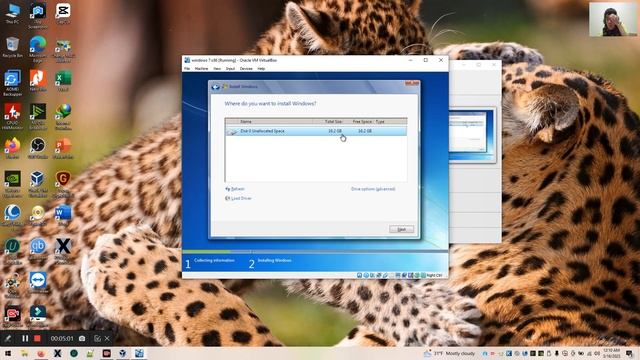Open the green U uninstaller desktop shortcut

(x=12, y=251)
